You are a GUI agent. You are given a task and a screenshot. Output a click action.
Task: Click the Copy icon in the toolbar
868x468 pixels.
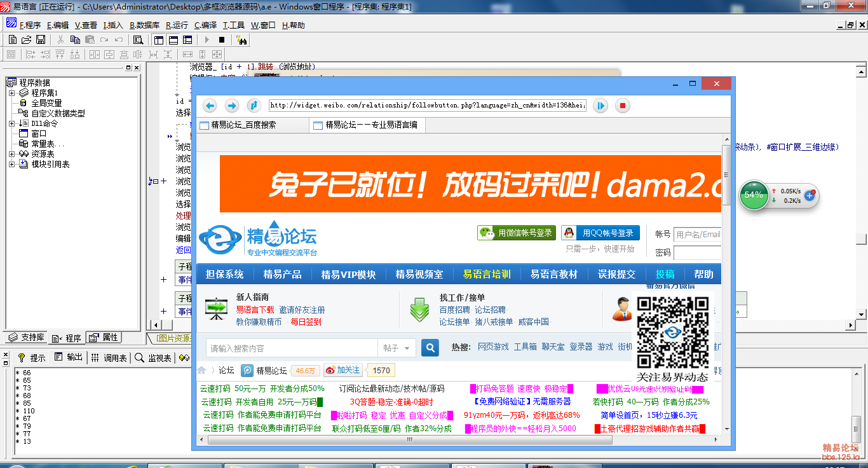(x=75, y=39)
